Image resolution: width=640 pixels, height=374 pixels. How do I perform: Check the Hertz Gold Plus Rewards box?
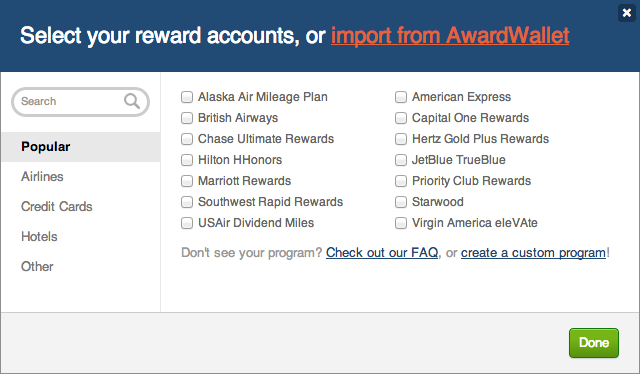pyautogui.click(x=401, y=139)
